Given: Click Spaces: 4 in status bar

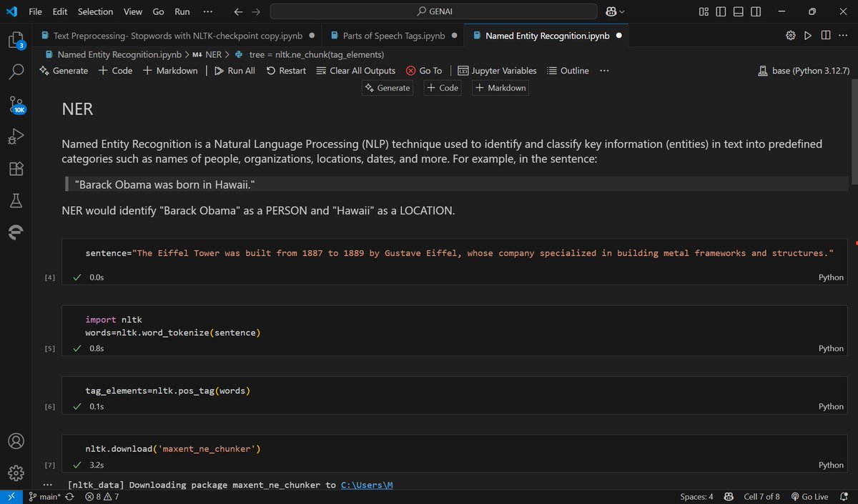Looking at the screenshot, I should [696, 496].
